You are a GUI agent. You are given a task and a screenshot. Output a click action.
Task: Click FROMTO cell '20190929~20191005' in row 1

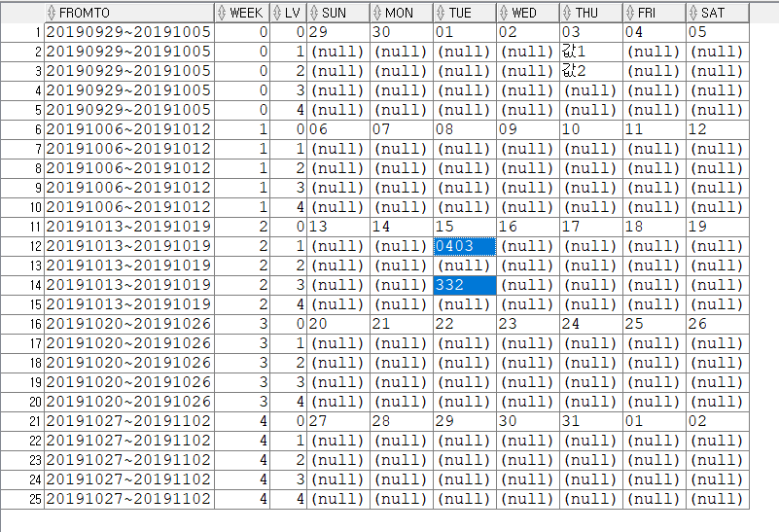pyautogui.click(x=129, y=32)
